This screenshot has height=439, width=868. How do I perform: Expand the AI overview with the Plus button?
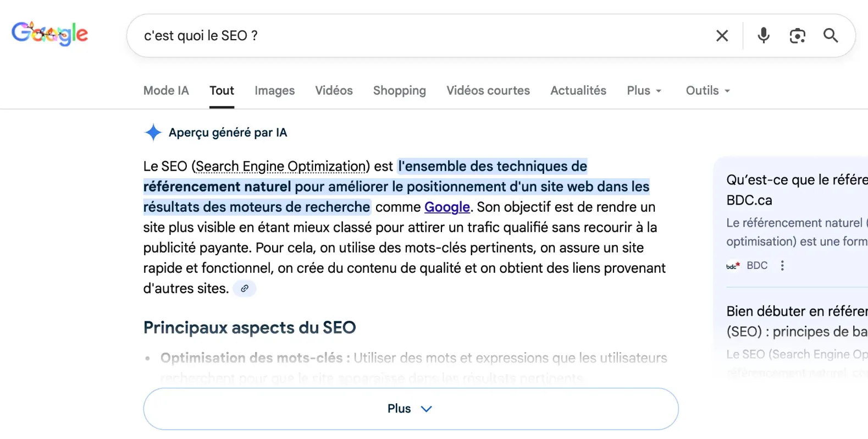tap(411, 409)
